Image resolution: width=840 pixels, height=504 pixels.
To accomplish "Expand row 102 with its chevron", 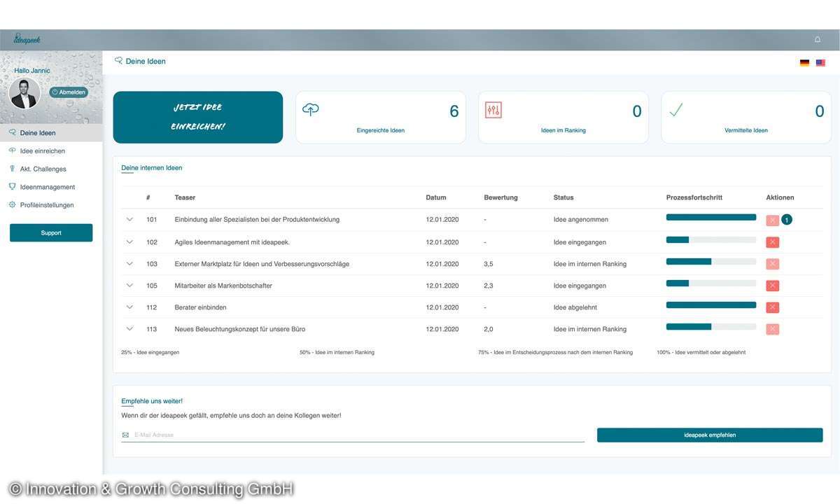I will [129, 241].
